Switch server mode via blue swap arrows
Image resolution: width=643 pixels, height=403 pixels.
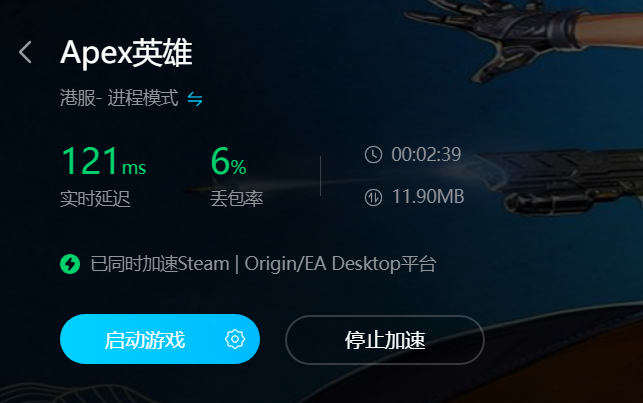tap(195, 99)
